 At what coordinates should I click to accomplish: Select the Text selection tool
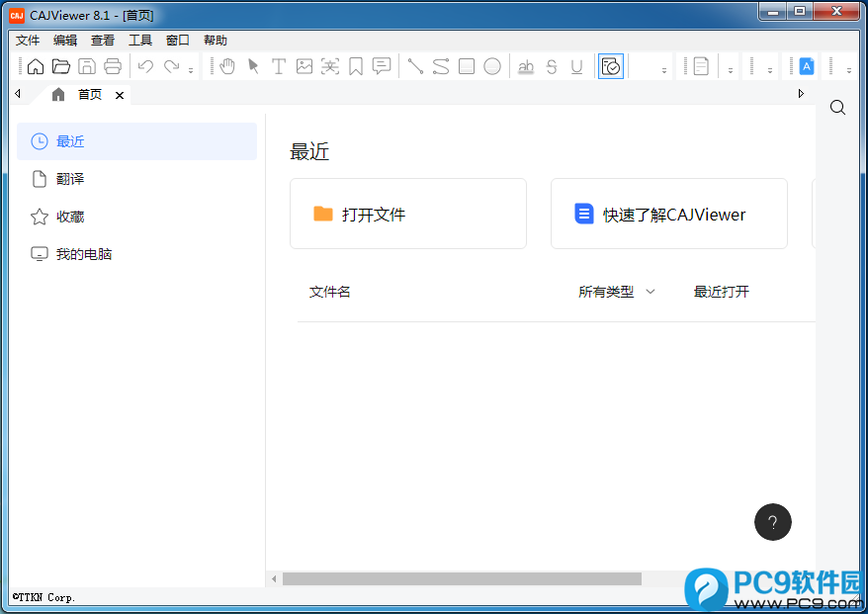coord(279,66)
